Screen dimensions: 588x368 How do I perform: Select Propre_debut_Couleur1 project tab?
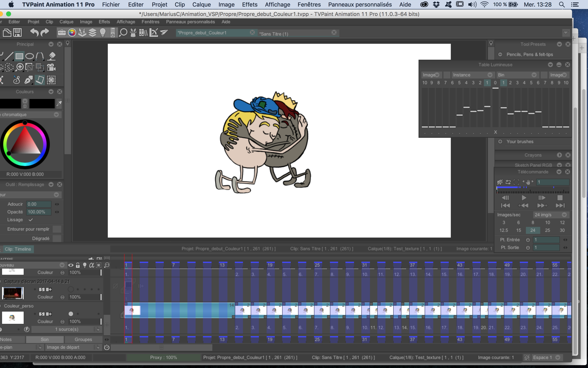(216, 33)
